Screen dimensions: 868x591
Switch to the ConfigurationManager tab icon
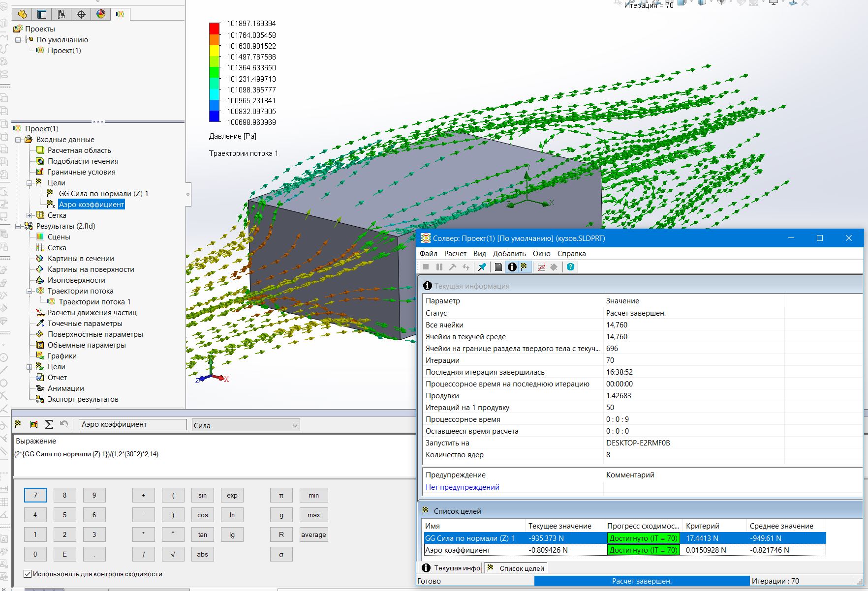click(x=62, y=14)
